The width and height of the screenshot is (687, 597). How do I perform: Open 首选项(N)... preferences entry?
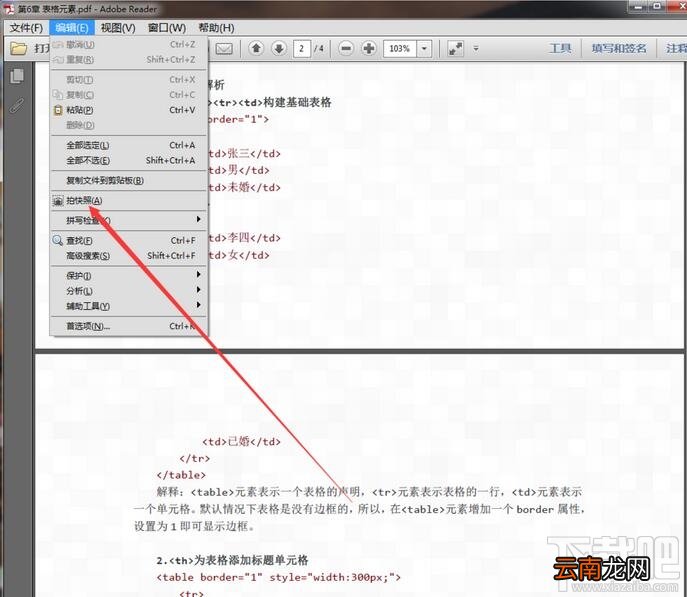click(128, 326)
